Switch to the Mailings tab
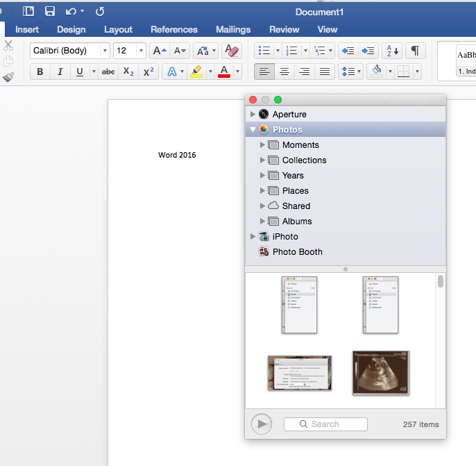This screenshot has height=466, width=476. point(232,29)
